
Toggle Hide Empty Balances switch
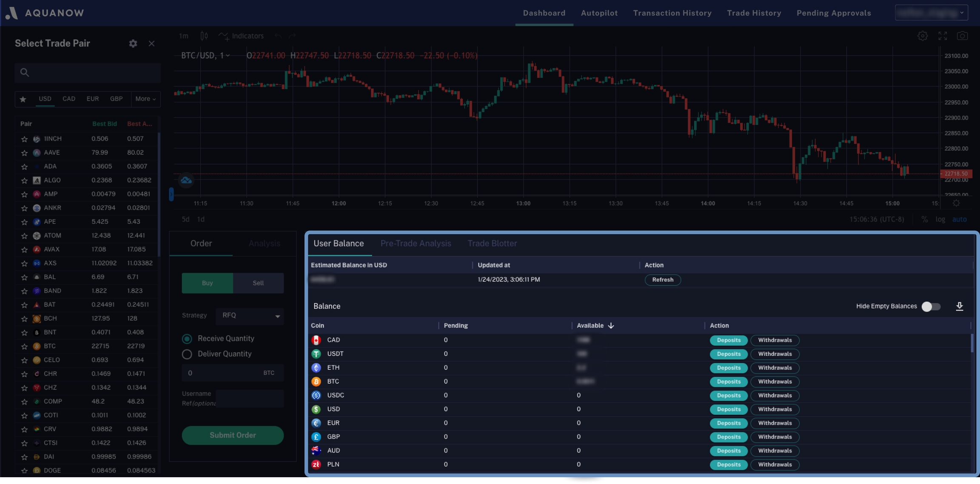pyautogui.click(x=931, y=306)
